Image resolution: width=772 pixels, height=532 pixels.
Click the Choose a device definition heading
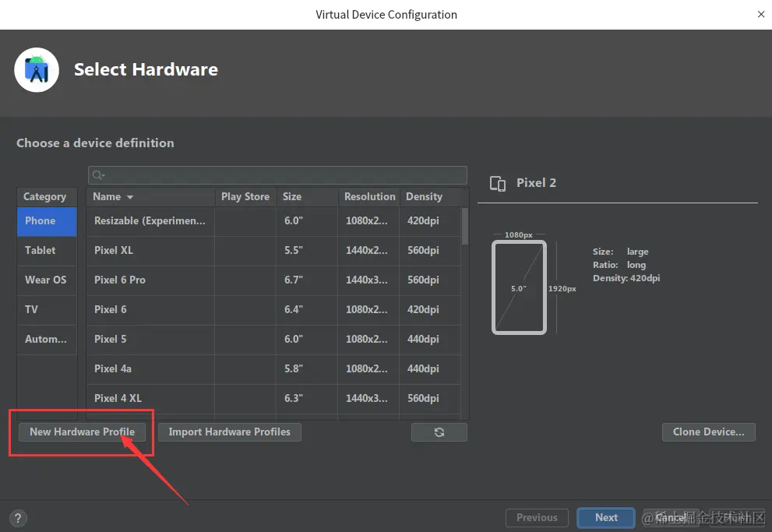point(96,143)
